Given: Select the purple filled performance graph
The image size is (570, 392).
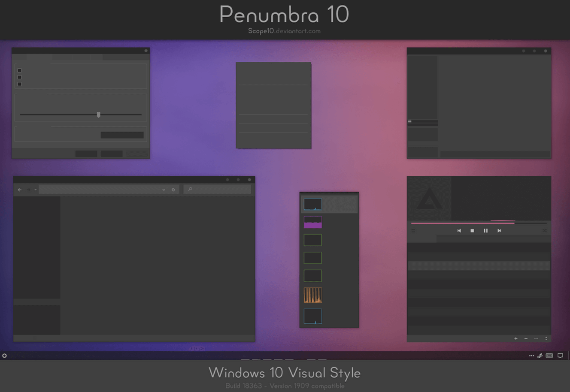Looking at the screenshot, I should point(313,222).
